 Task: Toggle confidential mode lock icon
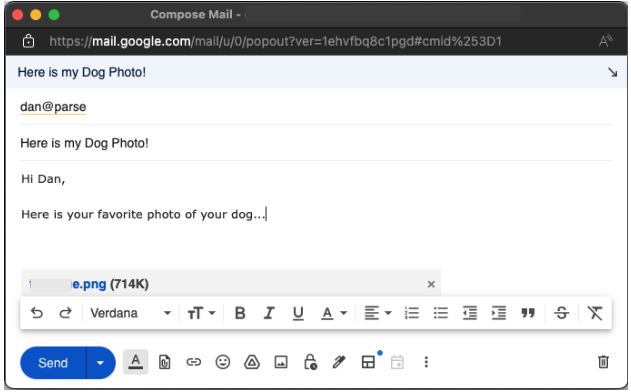pos(310,362)
